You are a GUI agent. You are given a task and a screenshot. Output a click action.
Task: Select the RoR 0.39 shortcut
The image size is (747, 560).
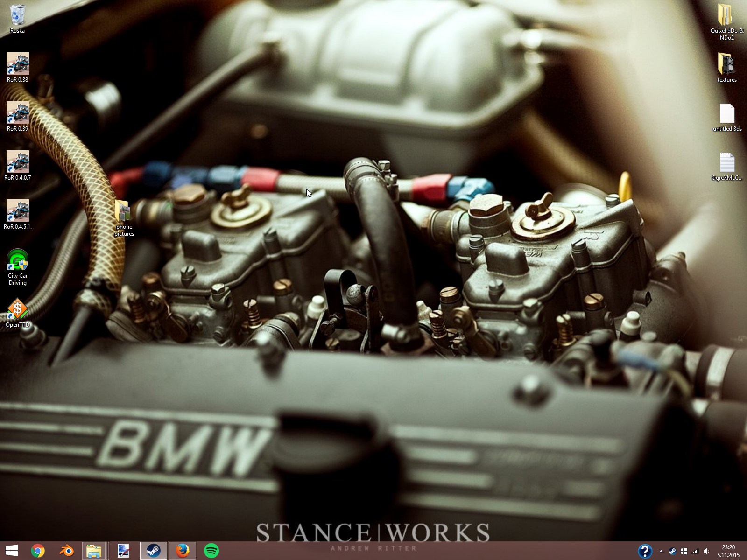[17, 116]
